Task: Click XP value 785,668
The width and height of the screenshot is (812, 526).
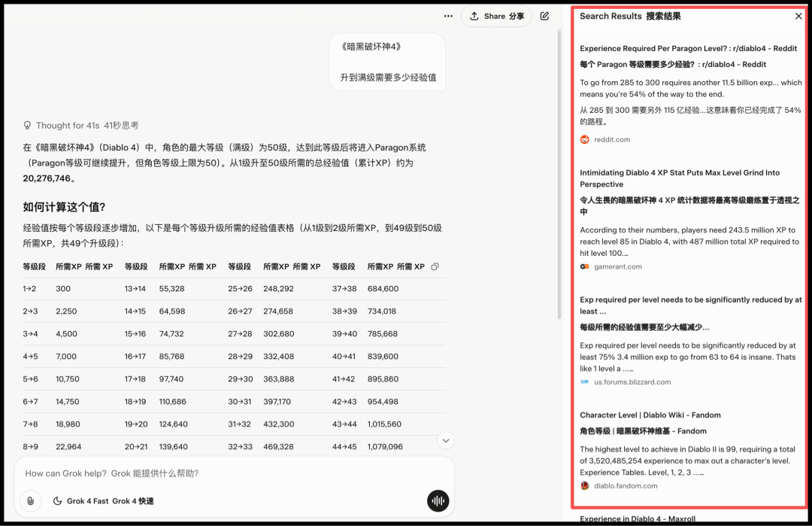Action: (x=383, y=334)
